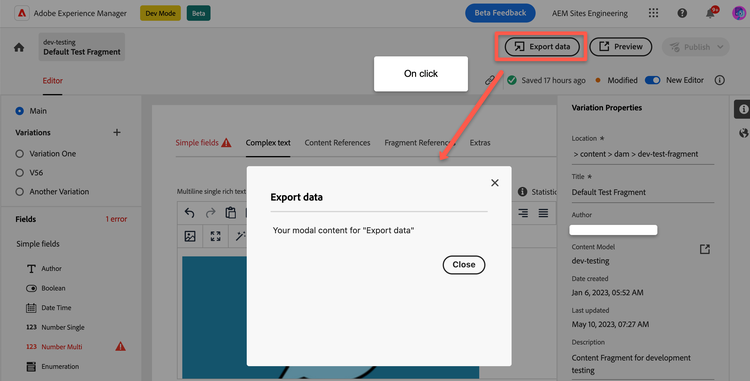Open the Editor tab

[x=53, y=81]
